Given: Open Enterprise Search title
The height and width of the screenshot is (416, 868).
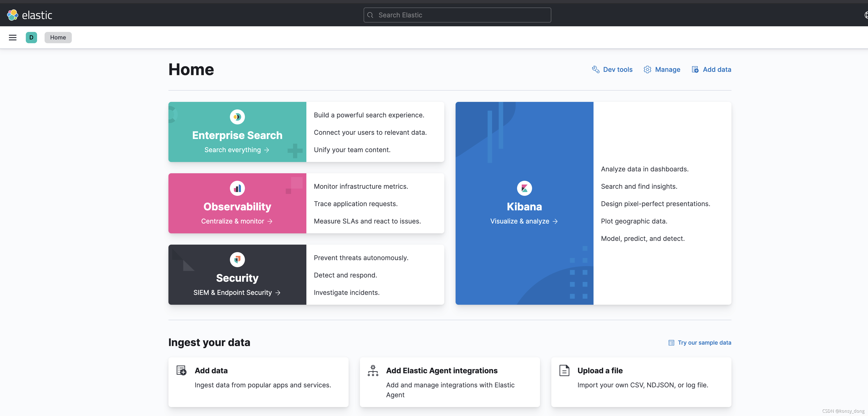Looking at the screenshot, I should [x=237, y=135].
